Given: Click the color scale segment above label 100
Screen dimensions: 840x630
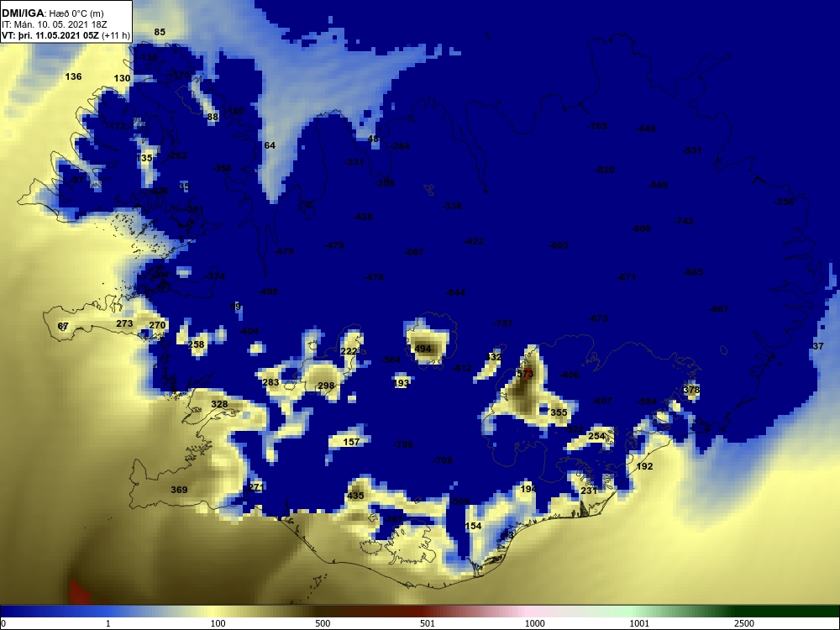Looking at the screenshot, I should [x=218, y=612].
